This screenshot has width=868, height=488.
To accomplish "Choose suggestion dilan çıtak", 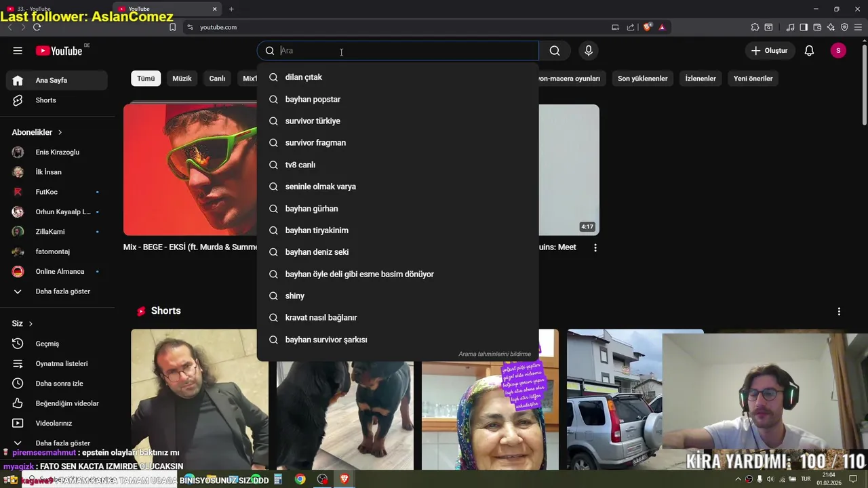I will (x=397, y=77).
